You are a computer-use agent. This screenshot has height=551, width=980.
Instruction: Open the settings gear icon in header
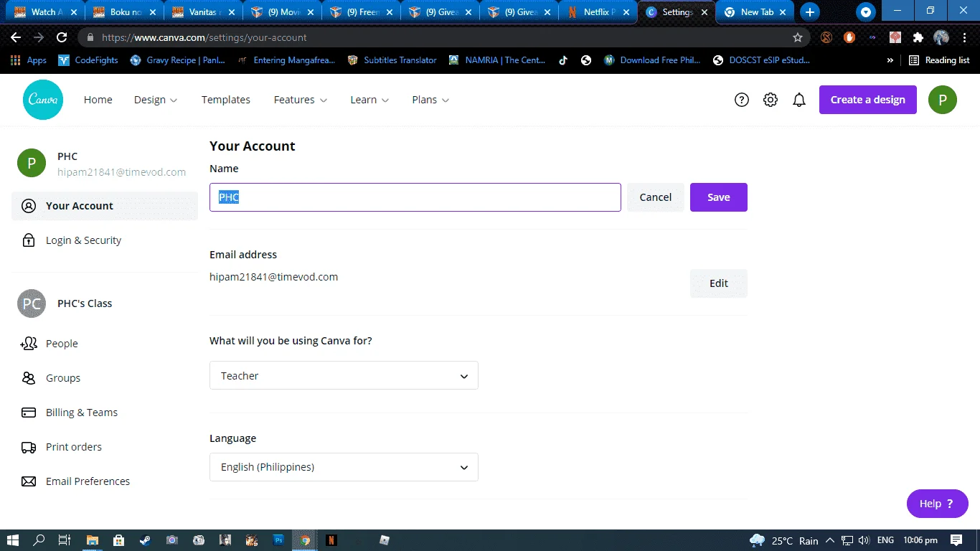771,100
